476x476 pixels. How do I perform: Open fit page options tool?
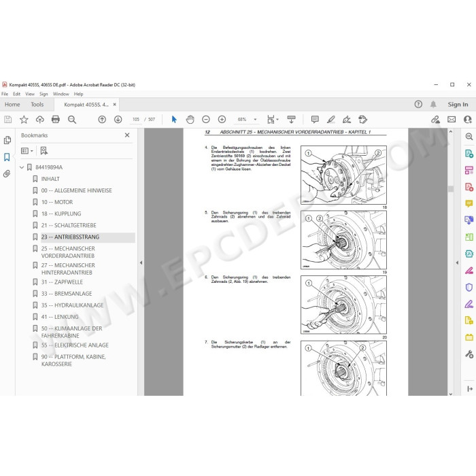tap(272, 119)
